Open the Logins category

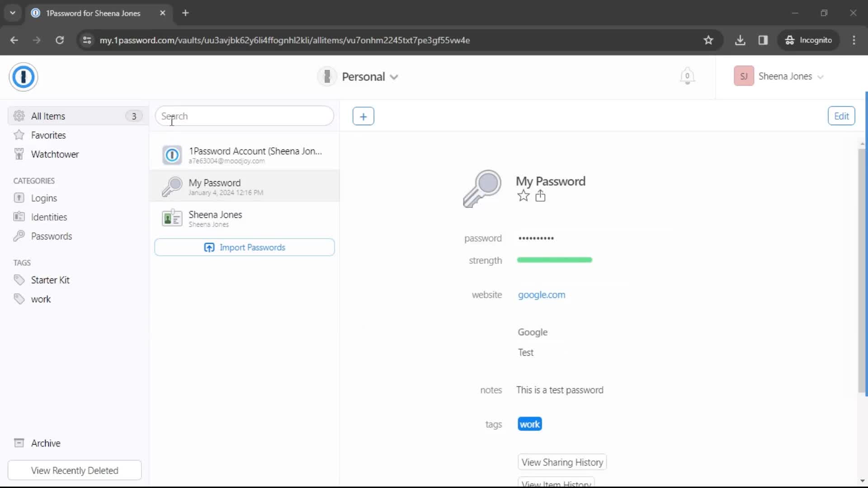pyautogui.click(x=43, y=198)
